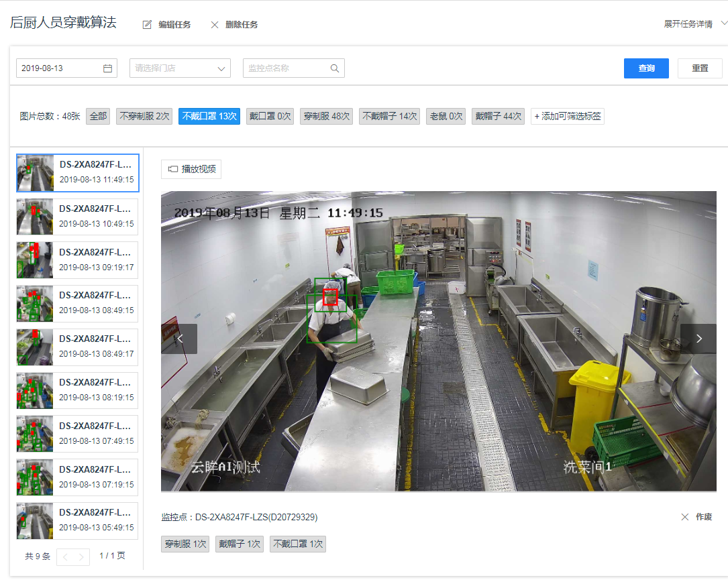Advance to next image with right arrow
Screen dimensions: 728x584
[x=698, y=339]
